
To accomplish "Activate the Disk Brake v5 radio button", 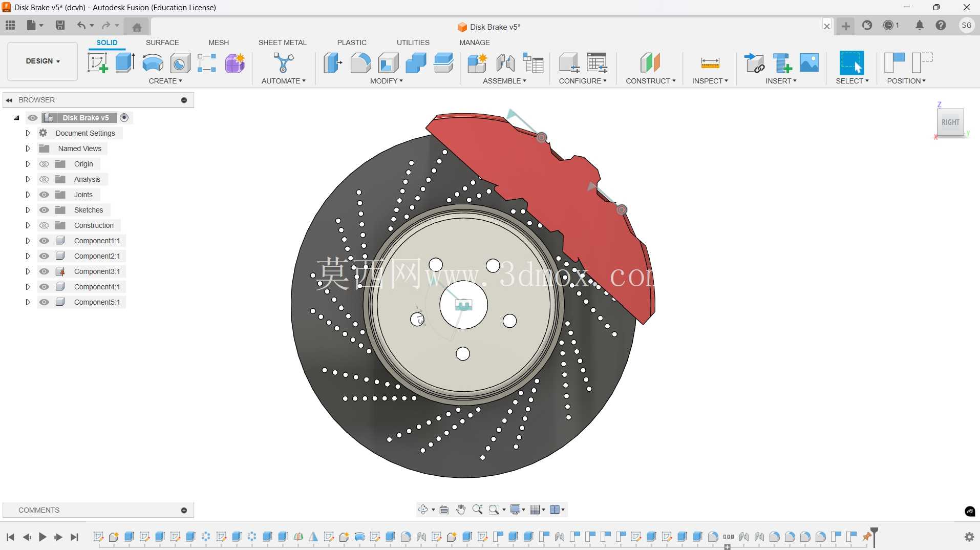I will [x=124, y=118].
